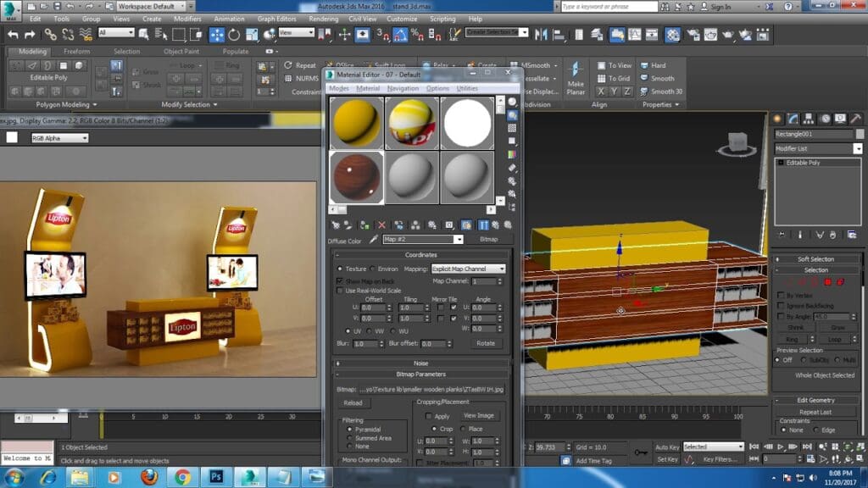Select the wood material sample sphere
This screenshot has width=868, height=488.
[x=357, y=178]
